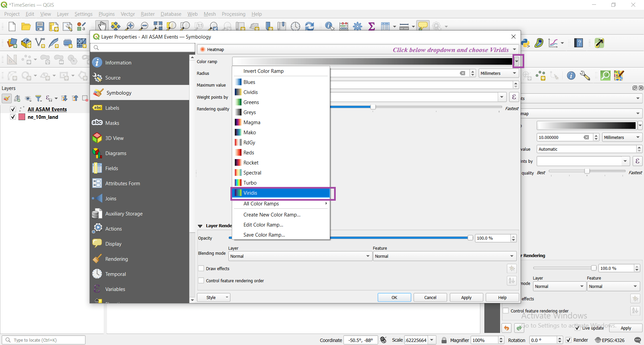This screenshot has width=644, height=345.
Task: Check Control feature rendering order
Action: (x=201, y=281)
